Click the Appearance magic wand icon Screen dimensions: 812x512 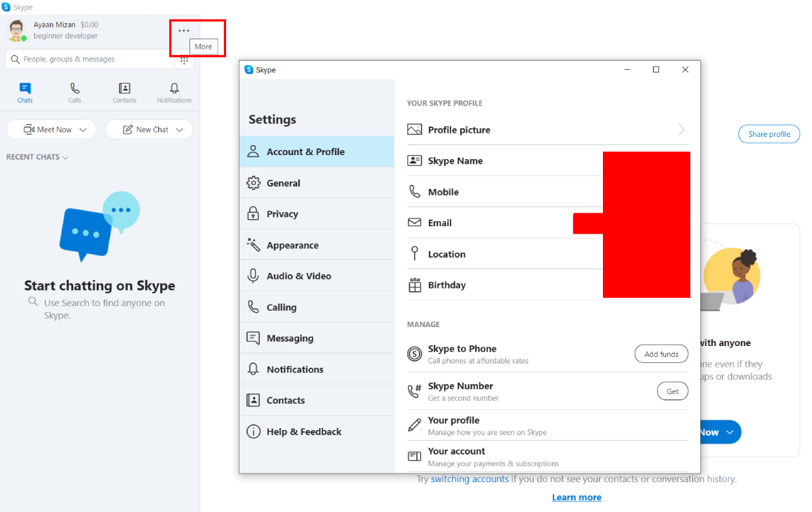[253, 245]
